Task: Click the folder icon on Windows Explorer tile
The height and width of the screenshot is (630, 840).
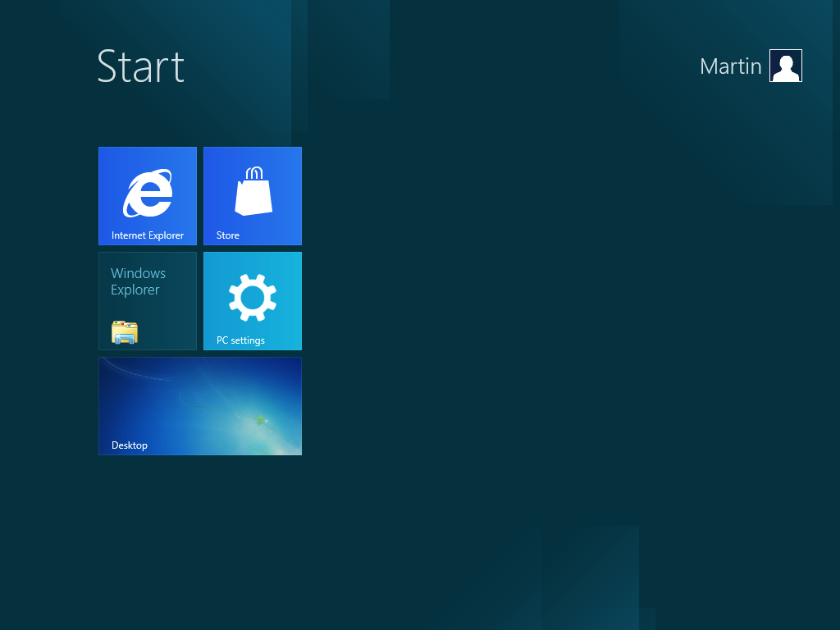Action: [125, 332]
